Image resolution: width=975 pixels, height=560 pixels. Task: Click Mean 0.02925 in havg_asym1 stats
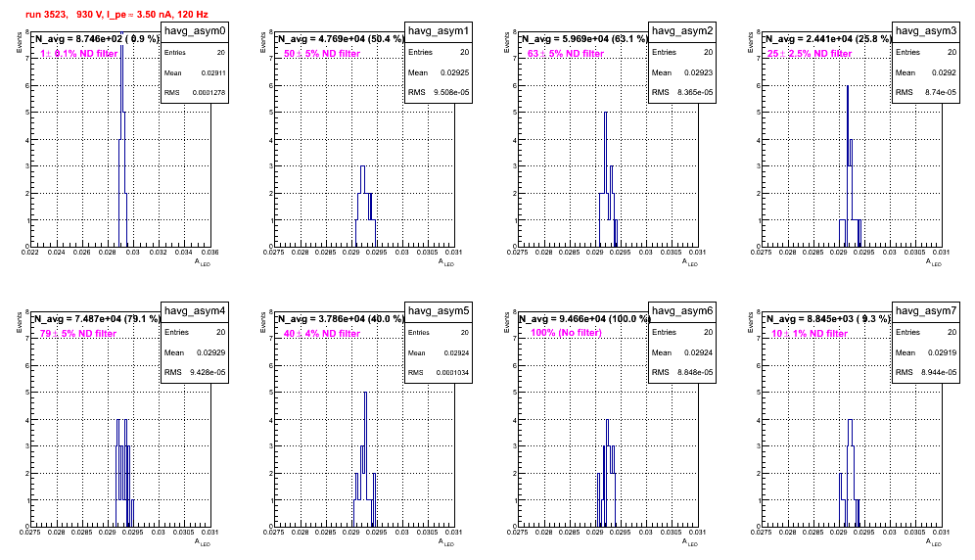point(439,72)
